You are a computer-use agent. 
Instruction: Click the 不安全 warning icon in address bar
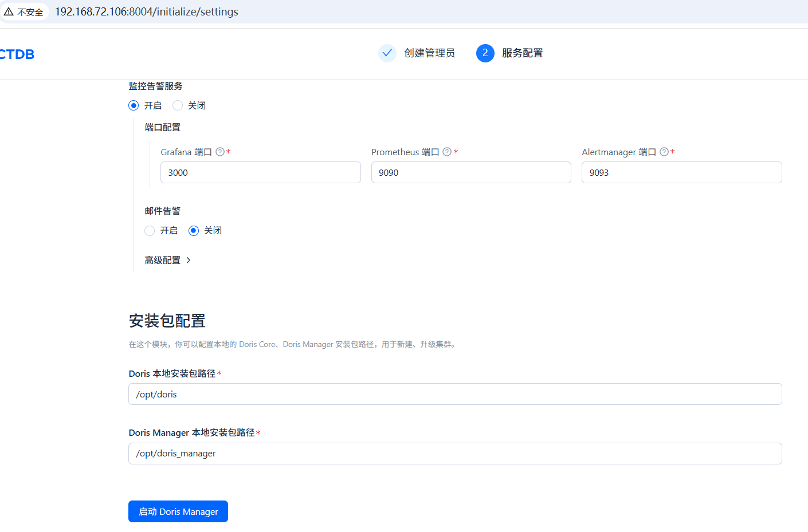tap(9, 11)
